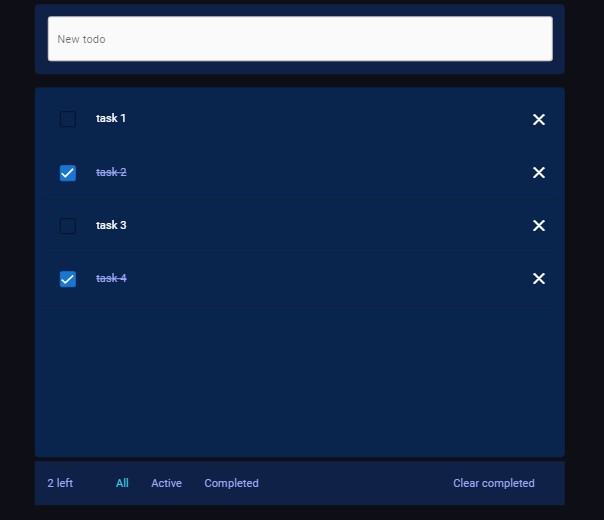Uncheck the task 2 checkbox
The width and height of the screenshot is (604, 520).
pyautogui.click(x=68, y=173)
